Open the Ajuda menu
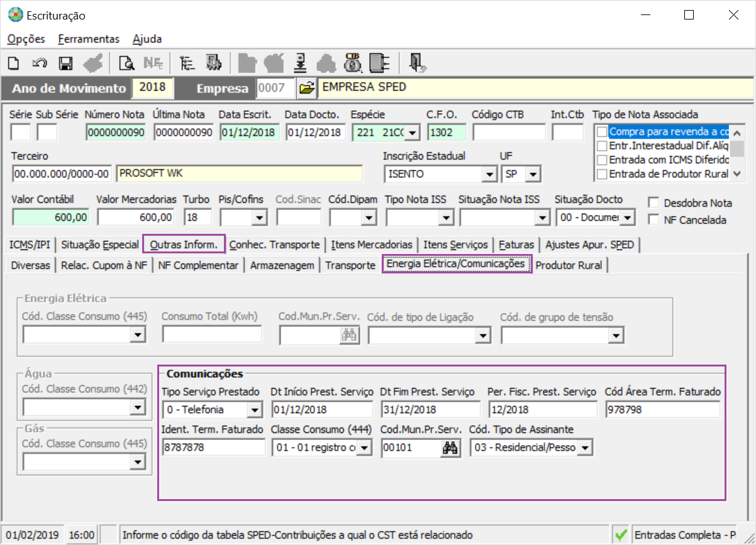Screen dimensions: 756x545 [147, 39]
